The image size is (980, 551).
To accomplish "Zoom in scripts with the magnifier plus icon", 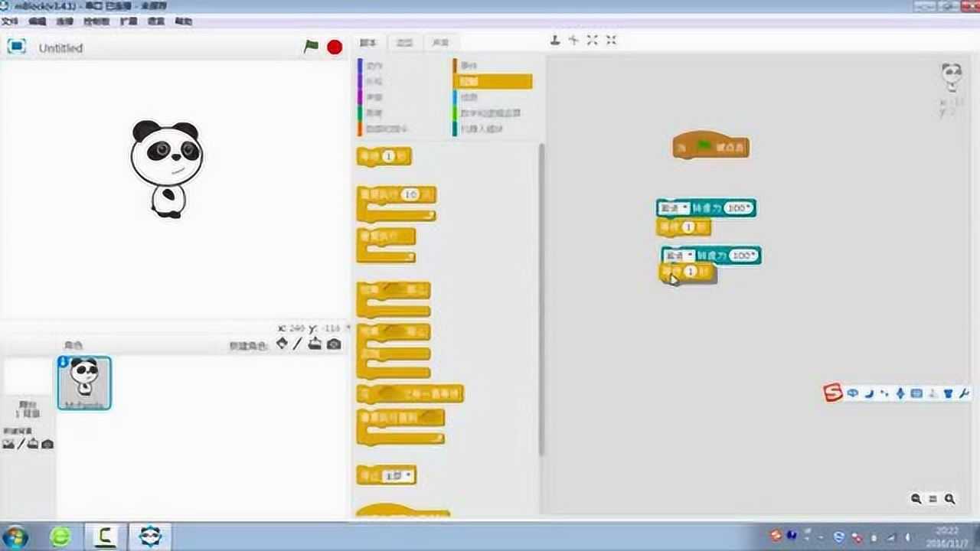I will click(x=949, y=499).
